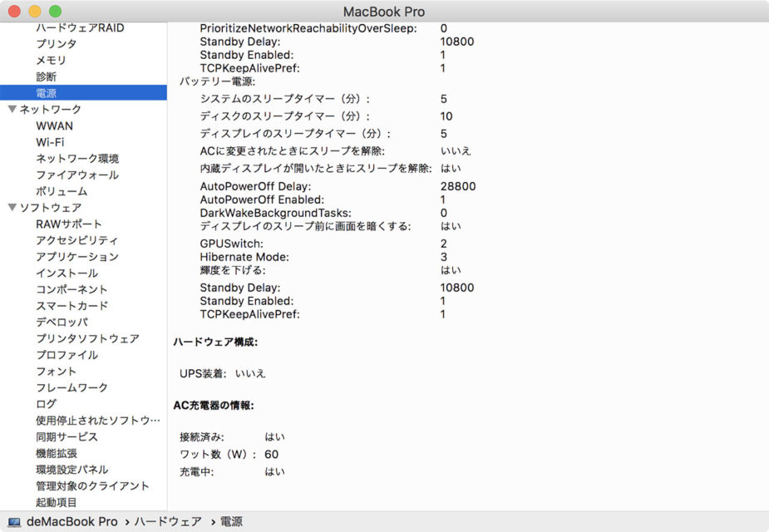Screen dimensions: 769x532
Task: Click the ハードウェア構成 heading
Action: click(x=215, y=342)
